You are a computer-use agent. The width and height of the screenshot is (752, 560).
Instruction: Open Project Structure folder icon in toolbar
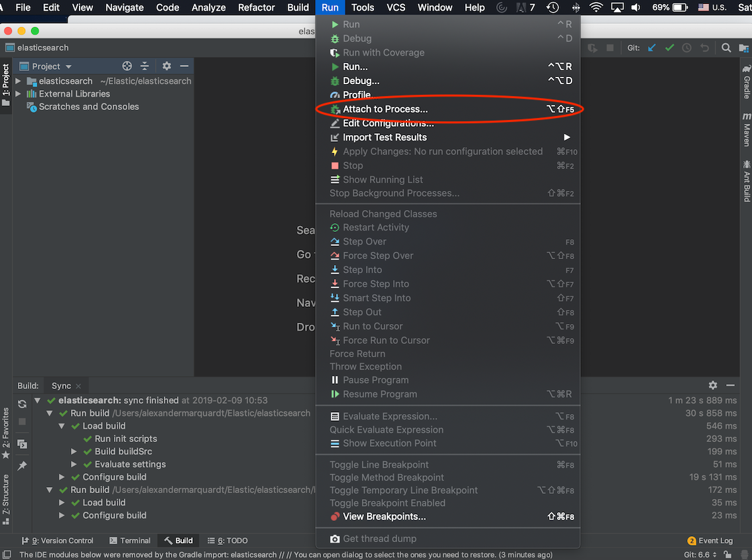pyautogui.click(x=744, y=48)
